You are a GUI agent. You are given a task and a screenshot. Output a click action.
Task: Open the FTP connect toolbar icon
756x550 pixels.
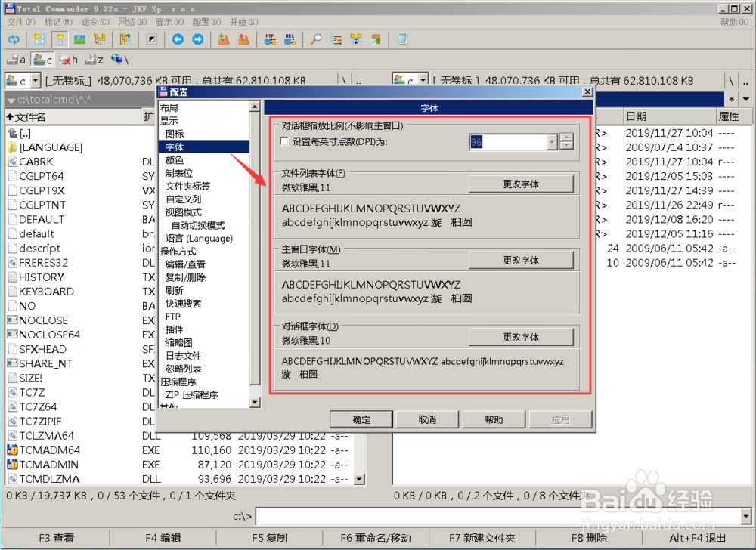(x=270, y=39)
